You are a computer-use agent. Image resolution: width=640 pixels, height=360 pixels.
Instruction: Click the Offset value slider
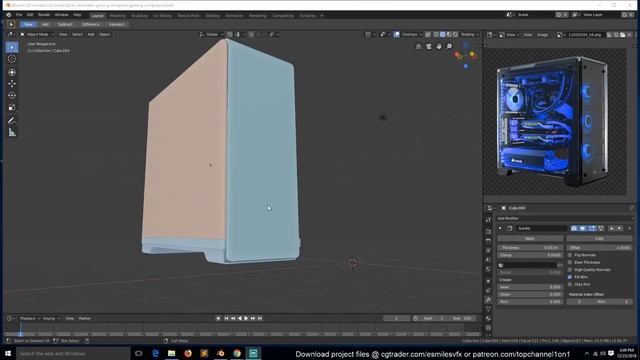coord(600,248)
